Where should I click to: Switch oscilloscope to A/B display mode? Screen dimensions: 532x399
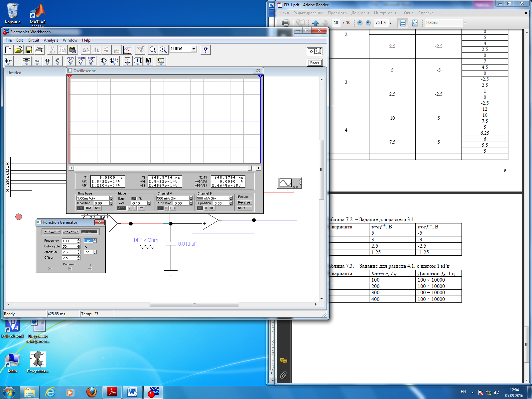click(97, 208)
